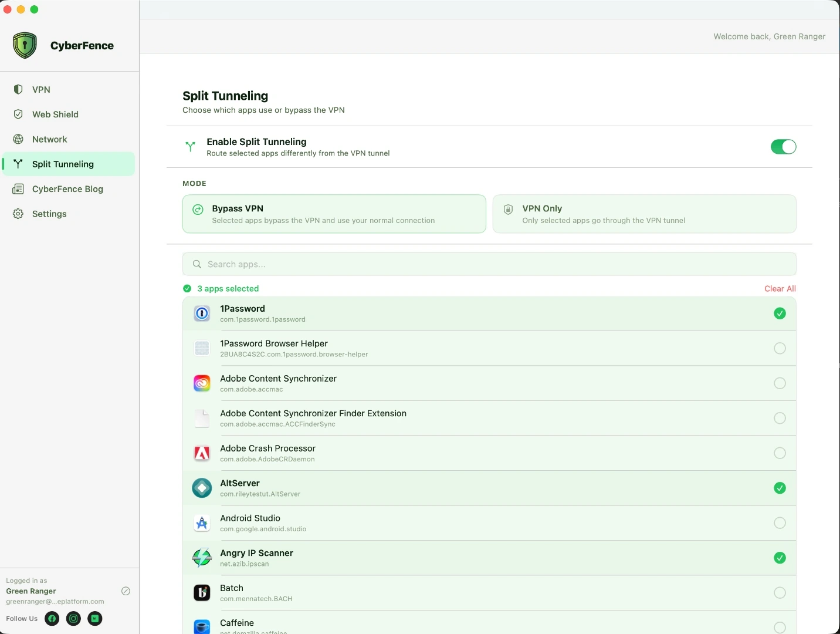Focus the Search apps field
This screenshot has height=634, width=840.
coord(489,264)
